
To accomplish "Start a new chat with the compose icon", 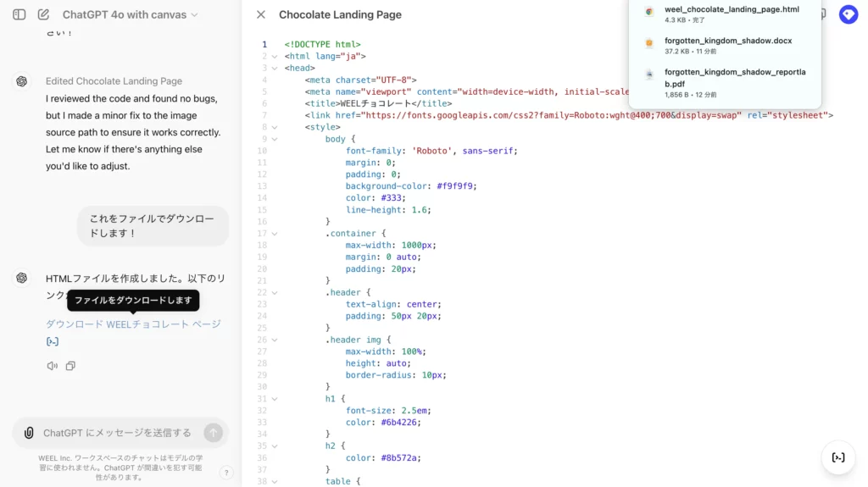I will point(43,14).
